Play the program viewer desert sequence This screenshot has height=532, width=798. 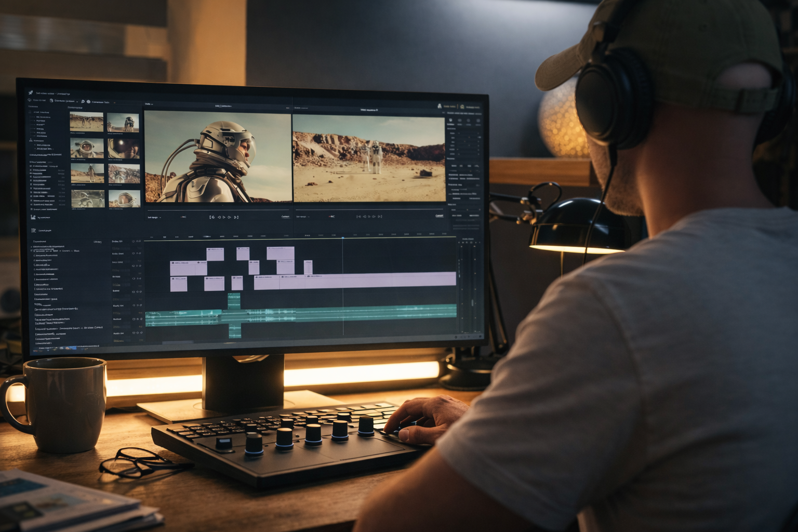[369, 216]
